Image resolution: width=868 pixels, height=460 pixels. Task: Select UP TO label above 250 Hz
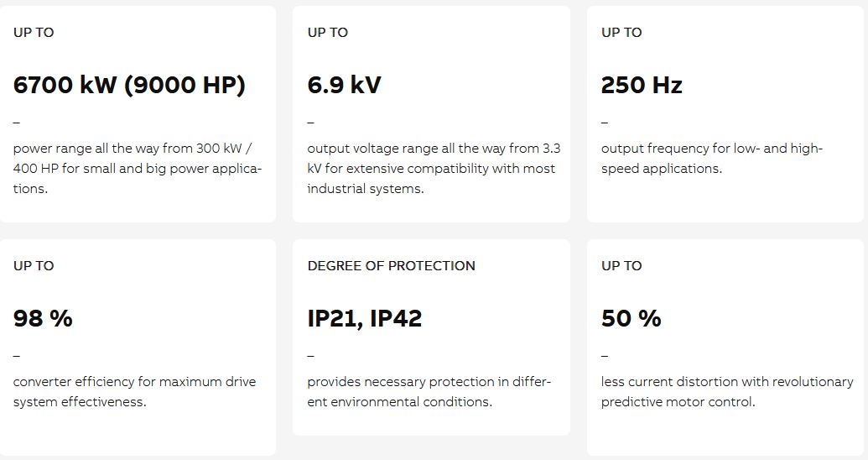(x=621, y=33)
